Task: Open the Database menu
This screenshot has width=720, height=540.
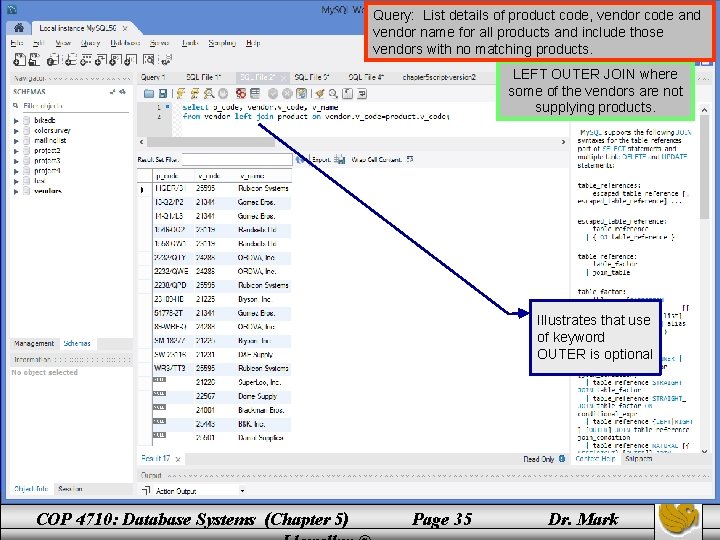Action: 125,43
